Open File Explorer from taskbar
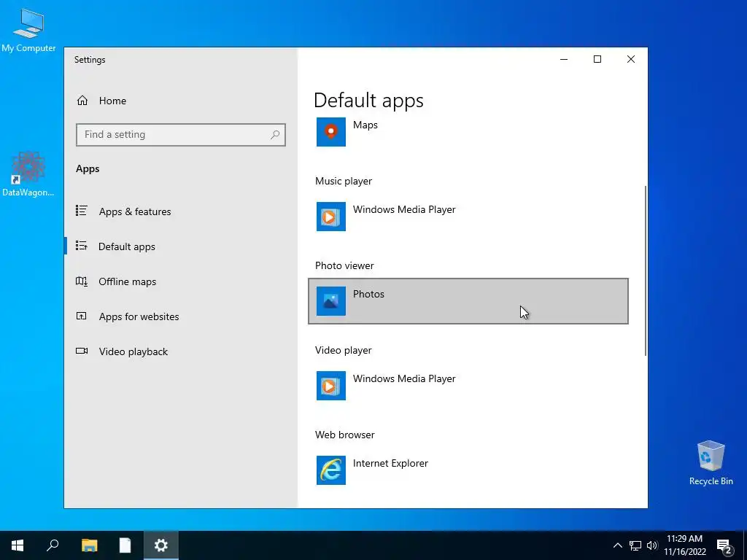The width and height of the screenshot is (747, 560). tap(89, 545)
